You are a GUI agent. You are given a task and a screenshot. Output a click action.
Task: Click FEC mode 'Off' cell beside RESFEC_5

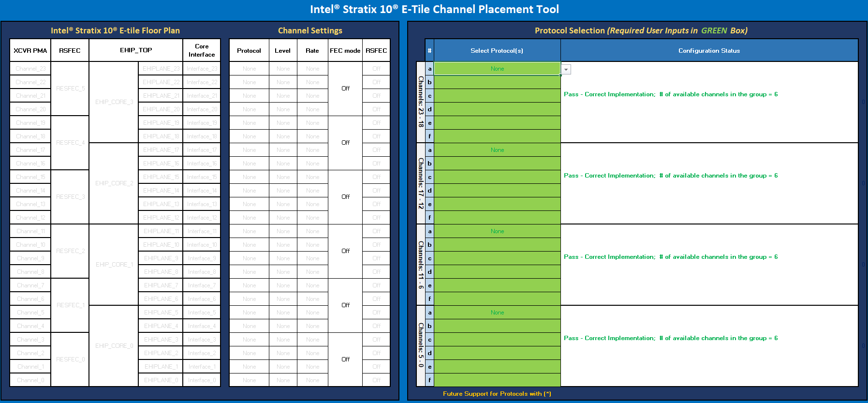click(345, 89)
